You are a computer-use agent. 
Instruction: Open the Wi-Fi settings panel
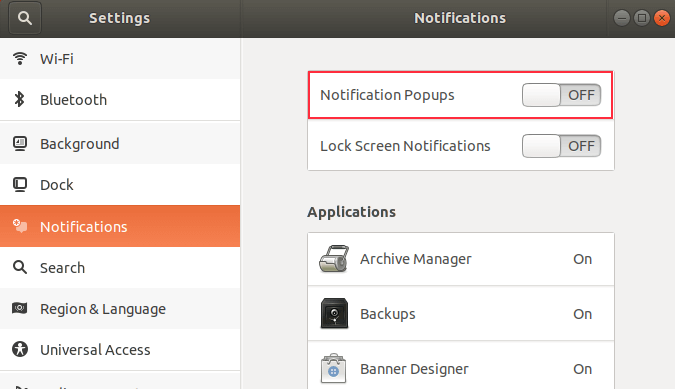(120, 59)
